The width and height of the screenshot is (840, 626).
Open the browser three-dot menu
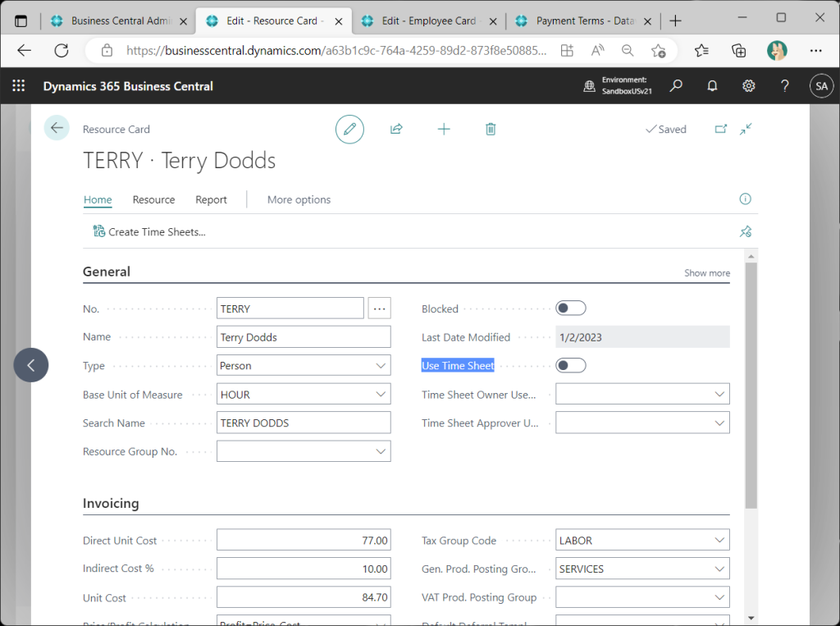(x=816, y=51)
